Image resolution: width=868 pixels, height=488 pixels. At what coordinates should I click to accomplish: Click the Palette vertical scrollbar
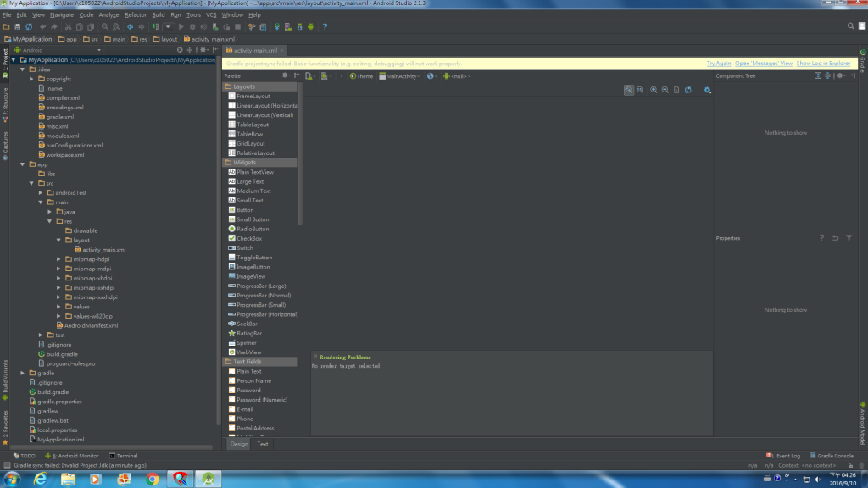(300, 154)
